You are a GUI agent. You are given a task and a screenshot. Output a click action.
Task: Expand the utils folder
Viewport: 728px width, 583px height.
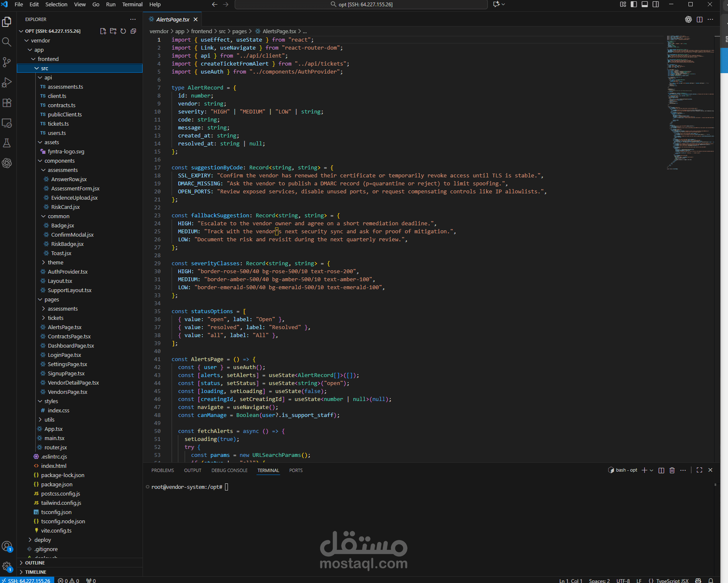click(40, 419)
